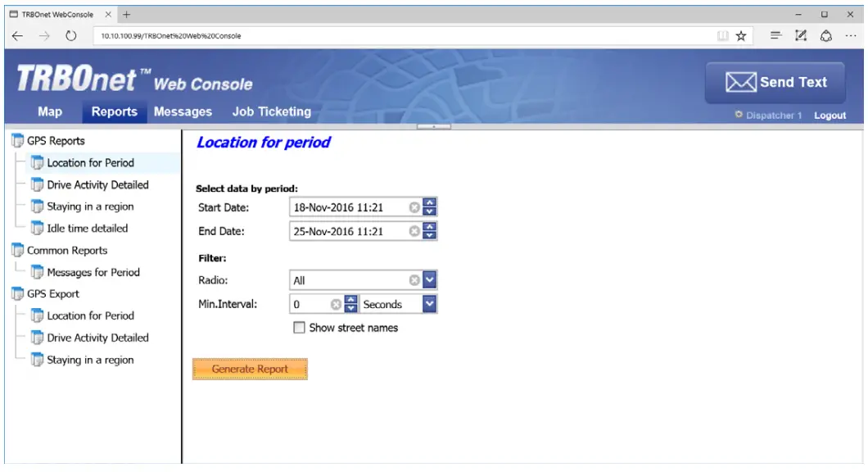The image size is (868, 472).
Task: Decrease the Start Date with down arrow
Action: pos(430,211)
